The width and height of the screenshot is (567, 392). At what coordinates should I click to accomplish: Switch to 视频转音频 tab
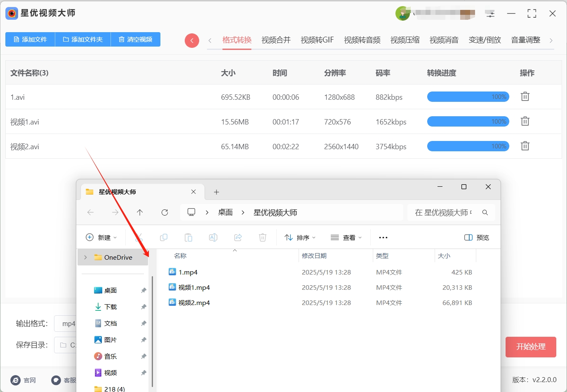(362, 40)
